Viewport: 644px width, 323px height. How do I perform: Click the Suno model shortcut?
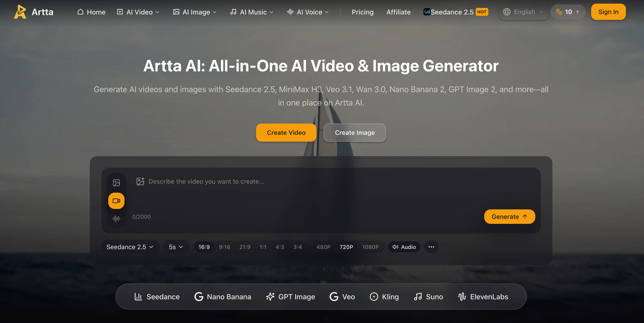428,297
